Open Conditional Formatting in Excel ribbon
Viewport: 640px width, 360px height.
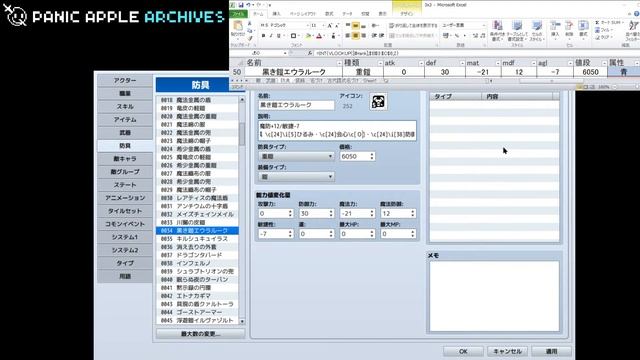coord(497,31)
